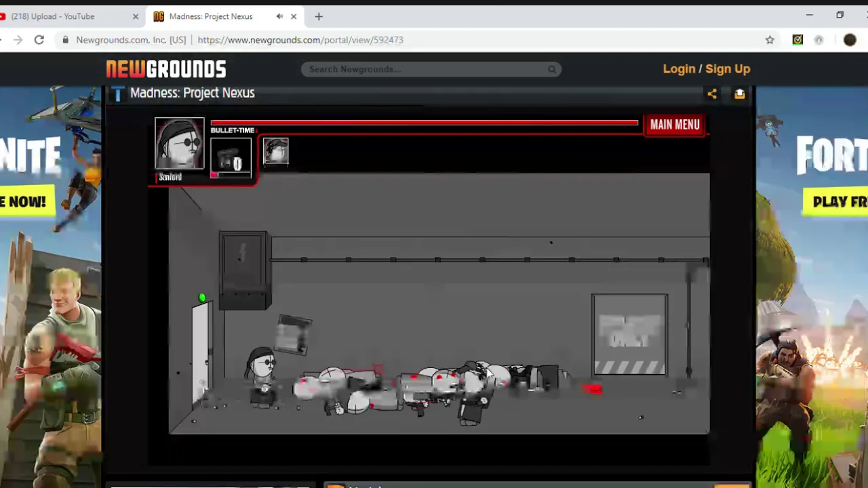Close the Upload - YouTube tab
The image size is (868, 488).
[x=135, y=16]
